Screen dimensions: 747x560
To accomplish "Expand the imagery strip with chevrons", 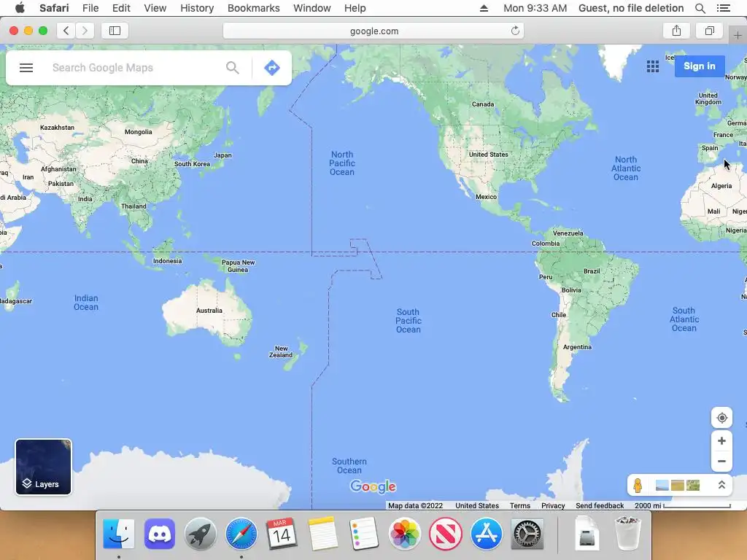I will click(x=721, y=485).
